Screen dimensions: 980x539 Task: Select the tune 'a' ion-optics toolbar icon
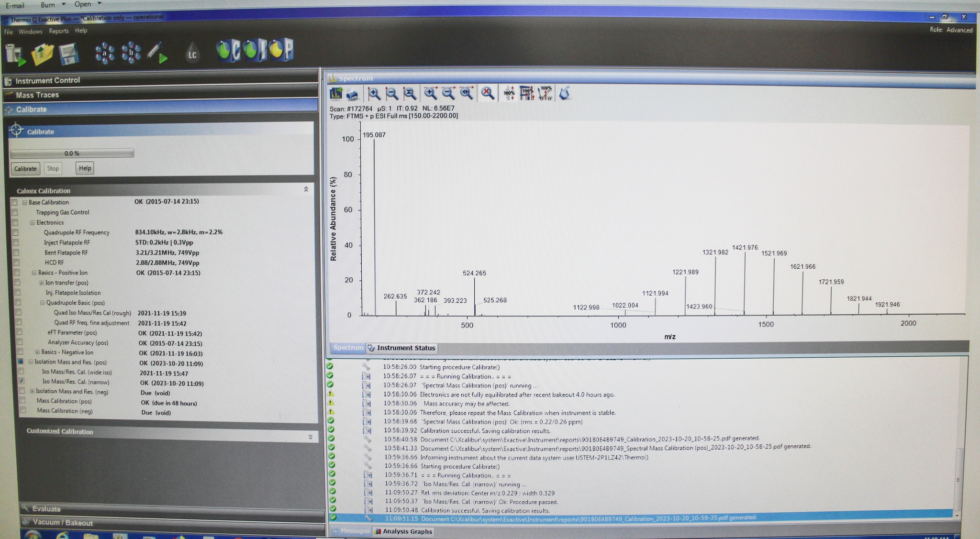coord(104,52)
